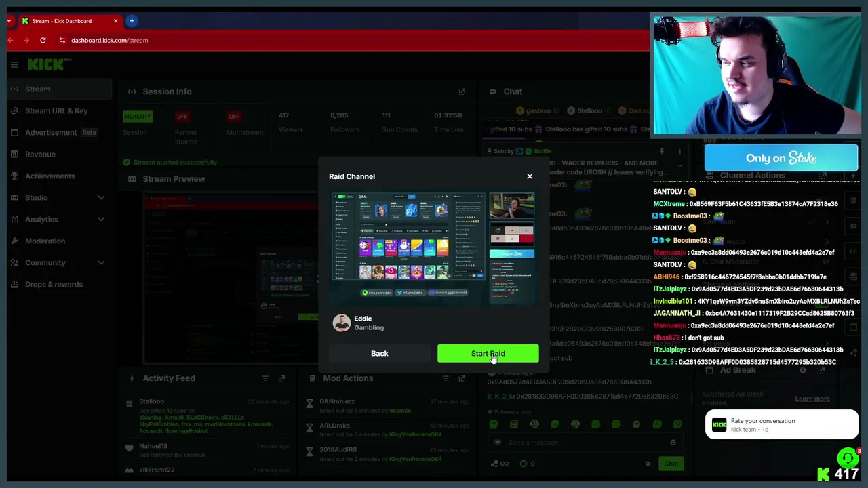This screenshot has width=868, height=488.
Task: Open the Activity Feed filter icon
Action: click(x=265, y=378)
